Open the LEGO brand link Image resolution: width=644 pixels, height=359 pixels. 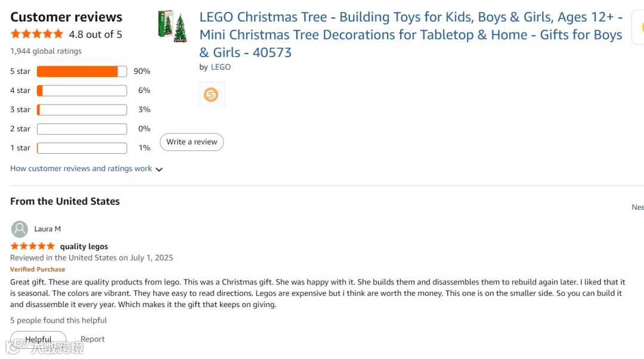click(x=221, y=67)
